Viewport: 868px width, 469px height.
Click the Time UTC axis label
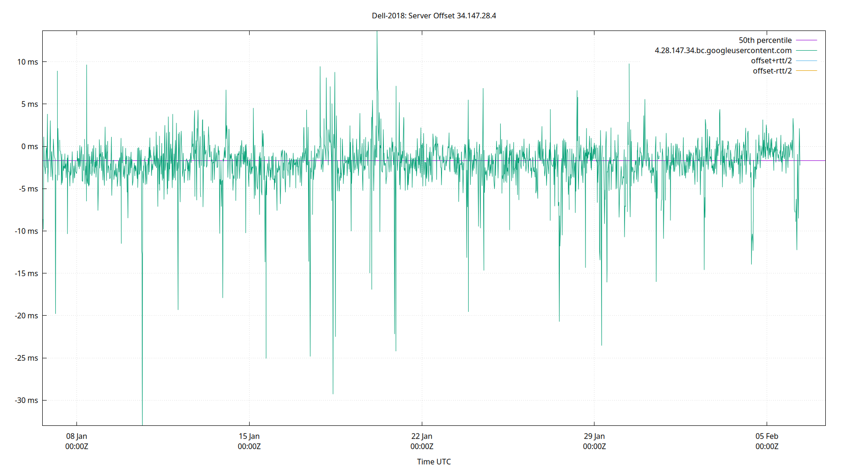[433, 461]
